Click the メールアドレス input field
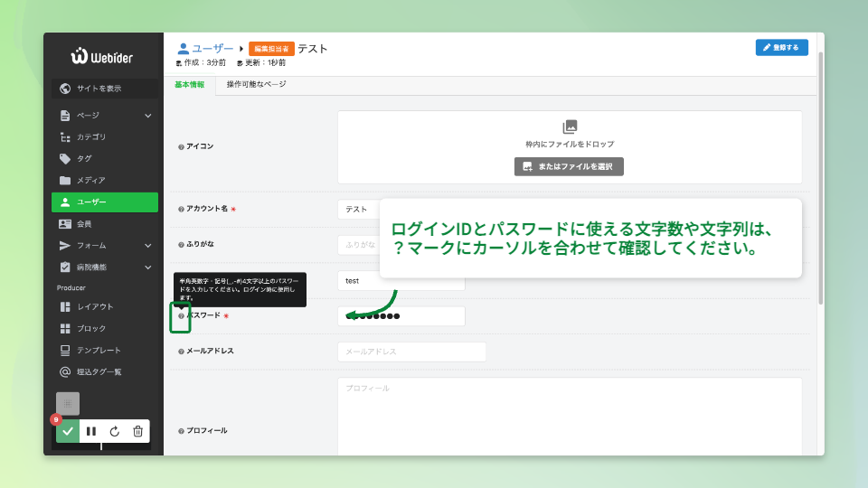 tap(411, 352)
